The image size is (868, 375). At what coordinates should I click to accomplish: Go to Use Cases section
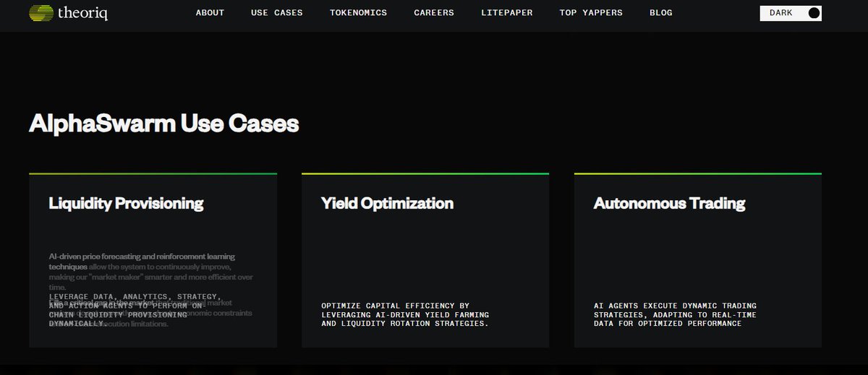click(277, 13)
